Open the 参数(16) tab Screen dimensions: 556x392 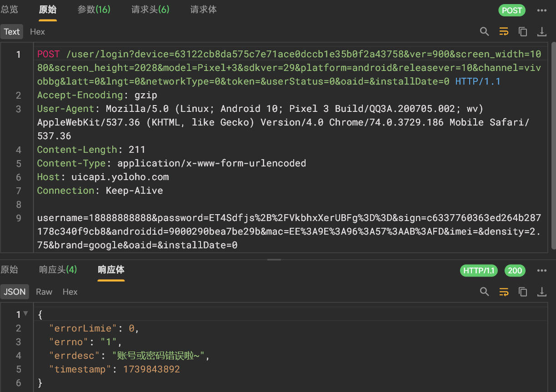[94, 10]
